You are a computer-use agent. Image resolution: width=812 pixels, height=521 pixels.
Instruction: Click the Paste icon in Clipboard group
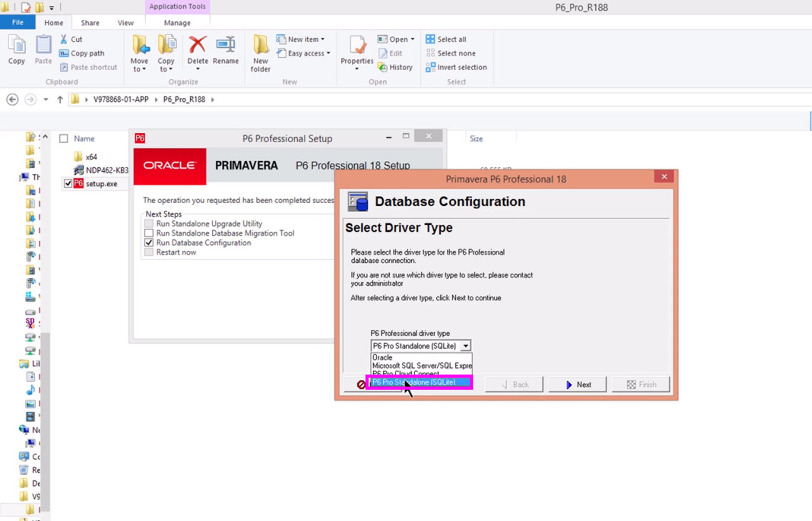pyautogui.click(x=43, y=49)
